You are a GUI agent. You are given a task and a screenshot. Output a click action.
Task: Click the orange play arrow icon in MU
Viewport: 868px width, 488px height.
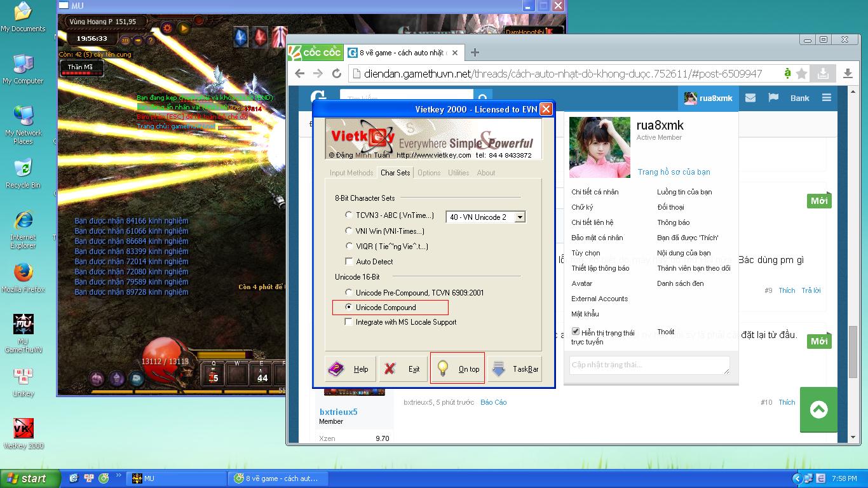tap(183, 28)
